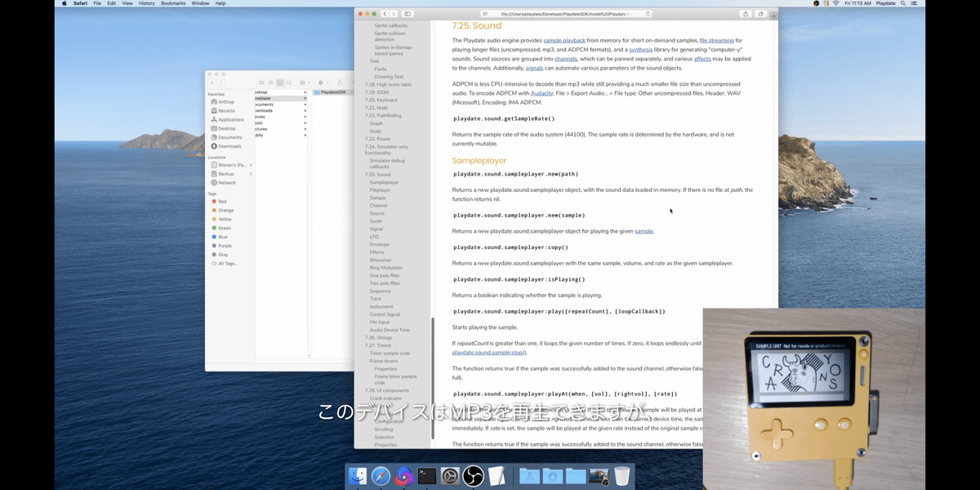Open Finder's Action gear dropdown

[x=323, y=82]
